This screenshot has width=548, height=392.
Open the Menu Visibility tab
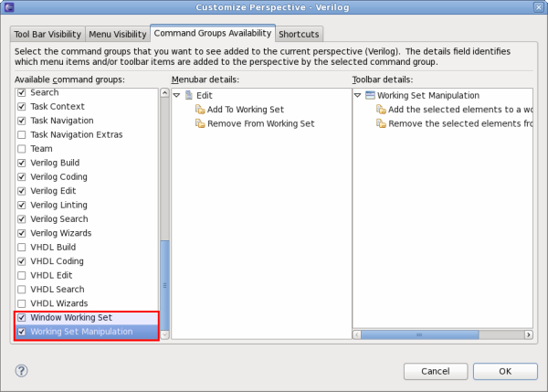coord(118,35)
